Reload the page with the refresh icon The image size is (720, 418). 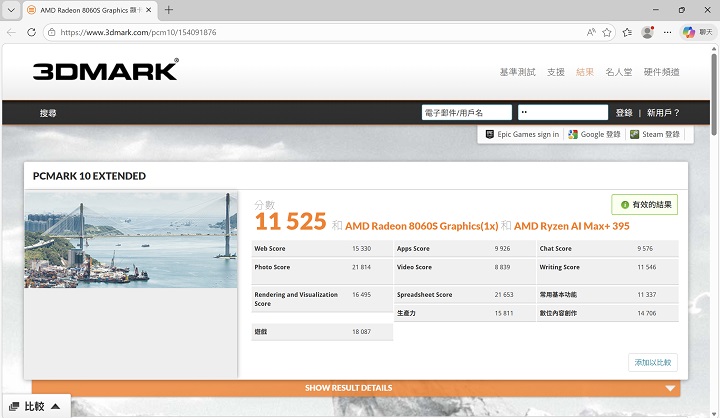(31, 32)
